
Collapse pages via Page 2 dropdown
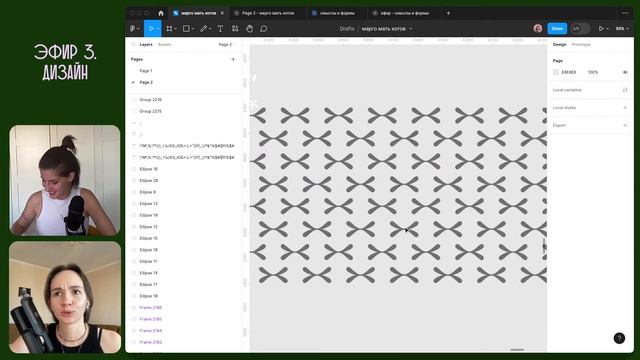(x=227, y=44)
